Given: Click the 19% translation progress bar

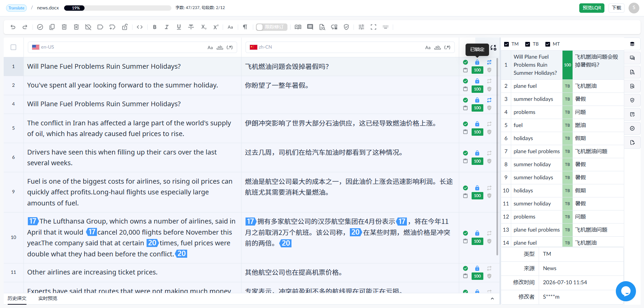Looking at the screenshot, I should pos(117,8).
